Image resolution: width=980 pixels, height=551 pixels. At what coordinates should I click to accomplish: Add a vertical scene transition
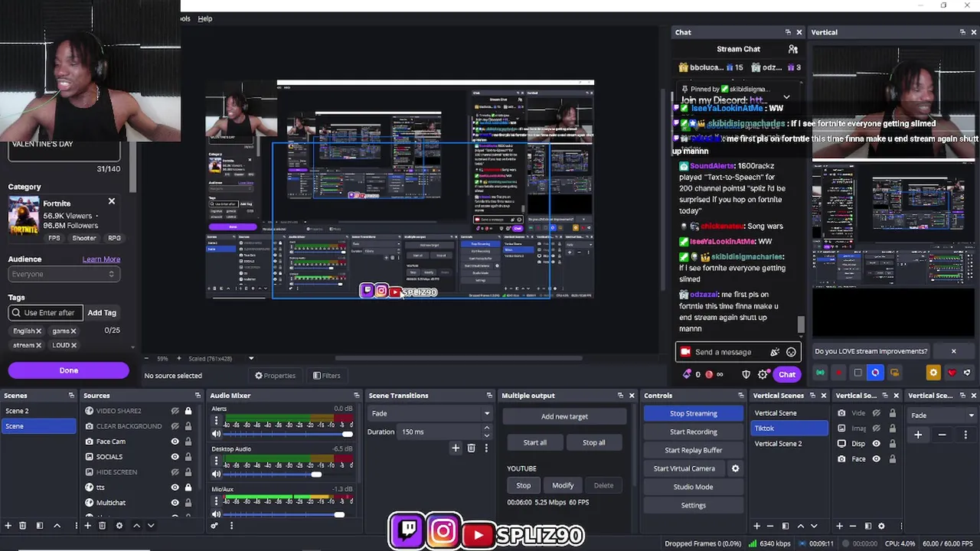click(918, 435)
